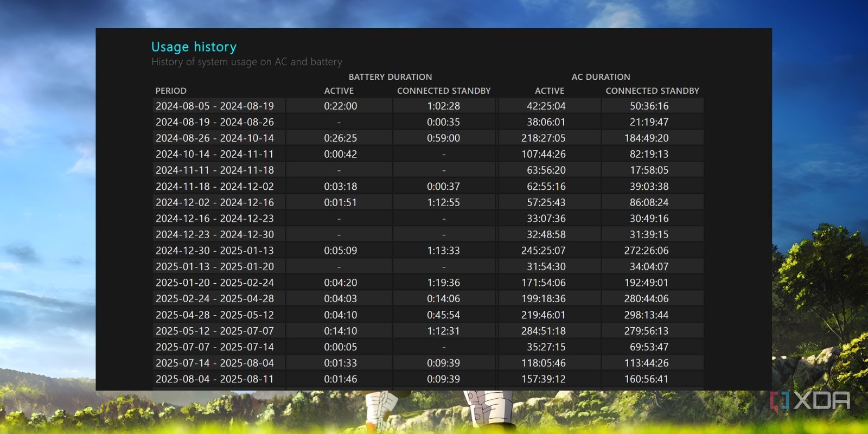Click the AC DURATION header

[x=601, y=77]
